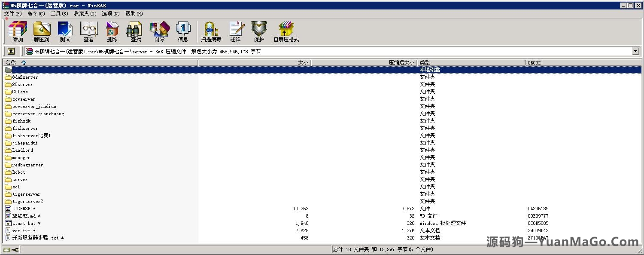
Task: Open the View (查看) toolbar icon
Action: 88,31
